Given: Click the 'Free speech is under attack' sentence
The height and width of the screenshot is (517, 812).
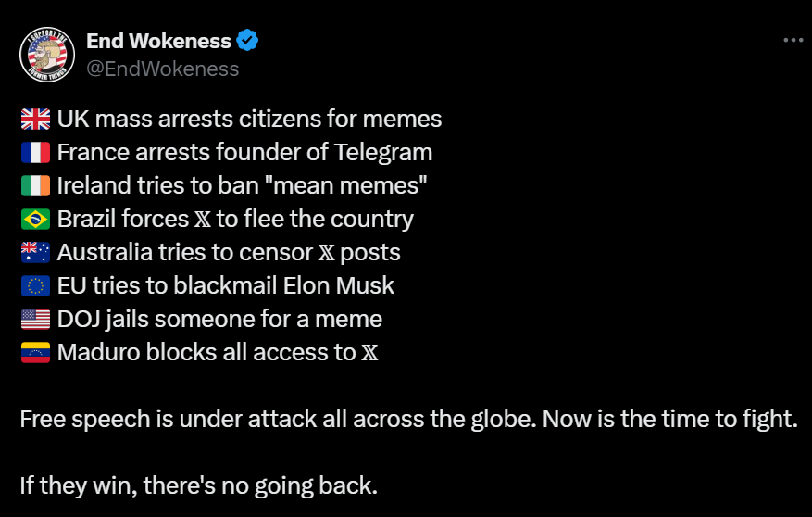Looking at the screenshot, I should (407, 419).
